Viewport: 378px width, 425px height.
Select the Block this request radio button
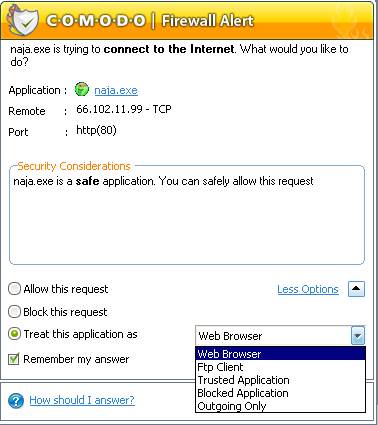click(14, 312)
